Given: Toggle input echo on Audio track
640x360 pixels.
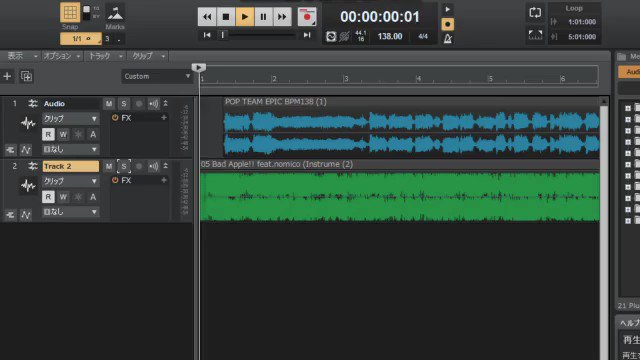Looking at the screenshot, I should 153,104.
